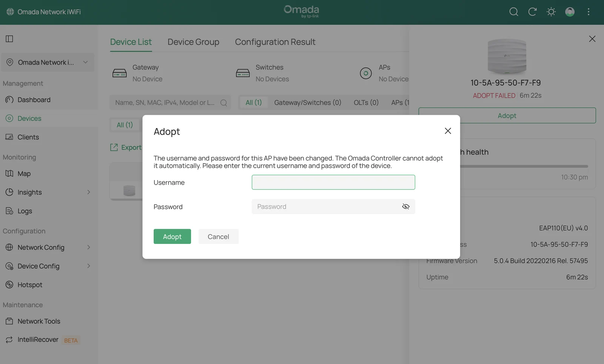This screenshot has height=364, width=604.
Task: Focus the Username input field
Action: point(333,182)
